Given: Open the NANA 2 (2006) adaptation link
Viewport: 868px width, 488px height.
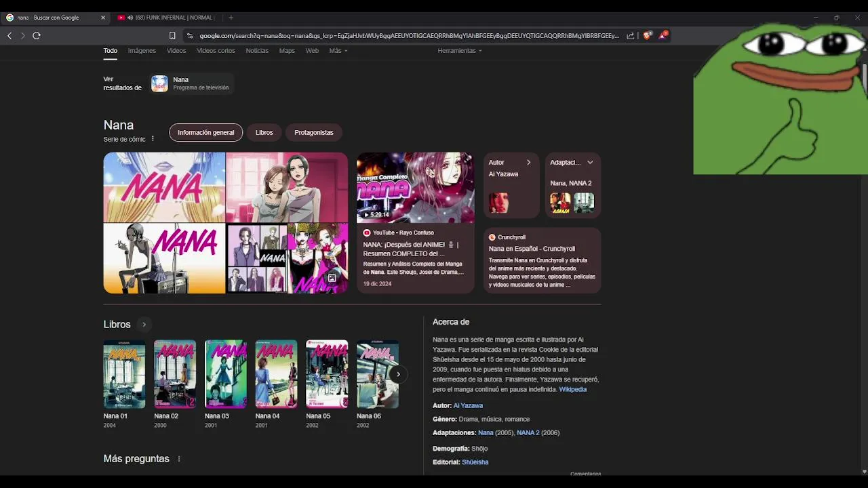Looking at the screenshot, I should (x=528, y=432).
